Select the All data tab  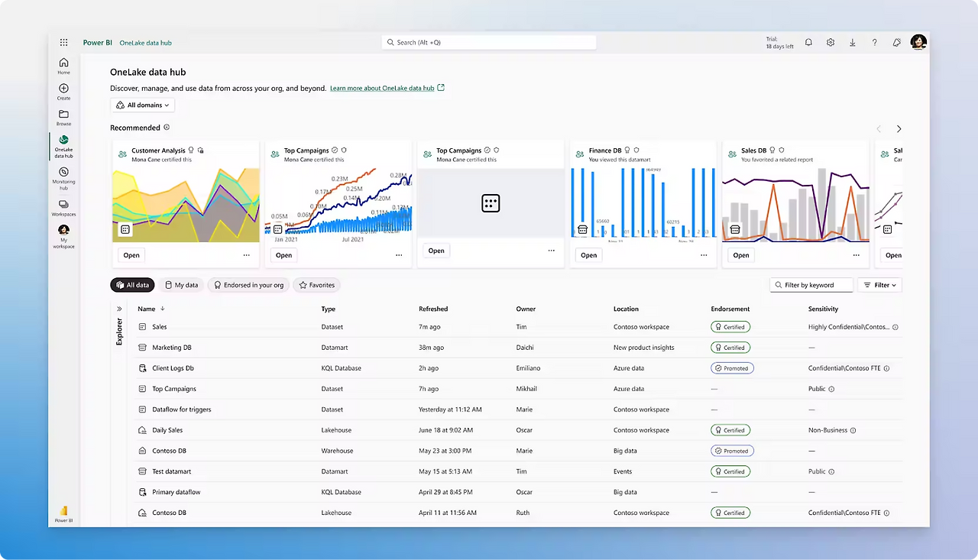pyautogui.click(x=132, y=285)
